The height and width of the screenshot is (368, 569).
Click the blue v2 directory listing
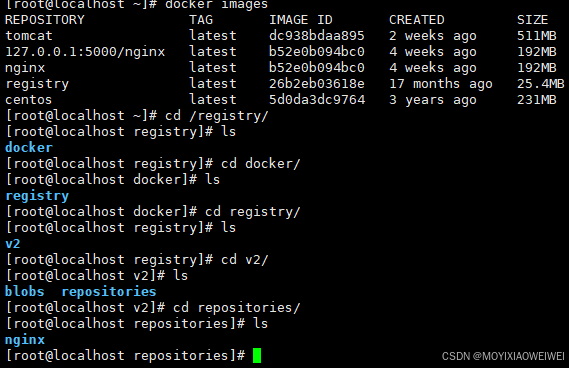click(13, 243)
